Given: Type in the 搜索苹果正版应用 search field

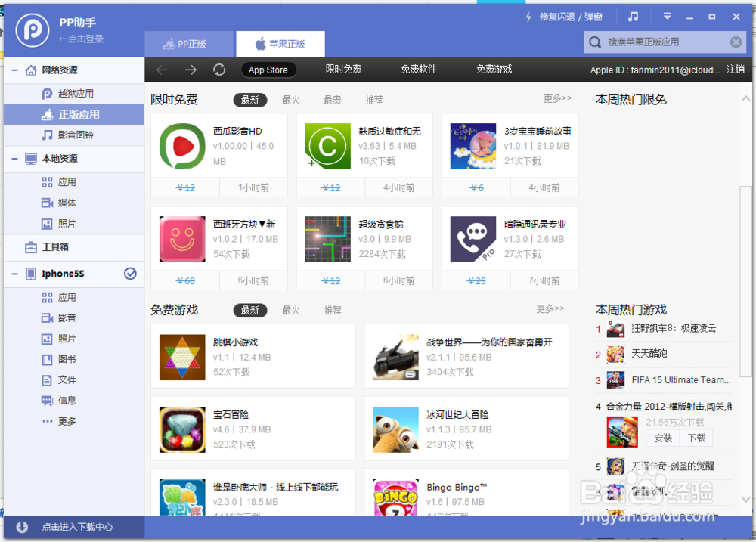Looking at the screenshot, I should (665, 42).
